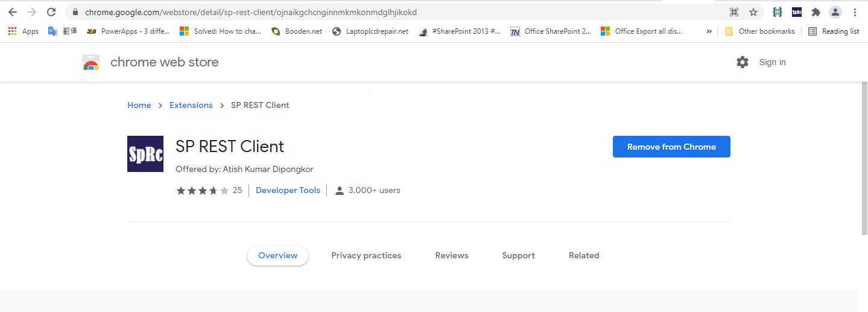868x312 pixels.
Task: Click the '3,000+ users' text
Action: tap(375, 190)
